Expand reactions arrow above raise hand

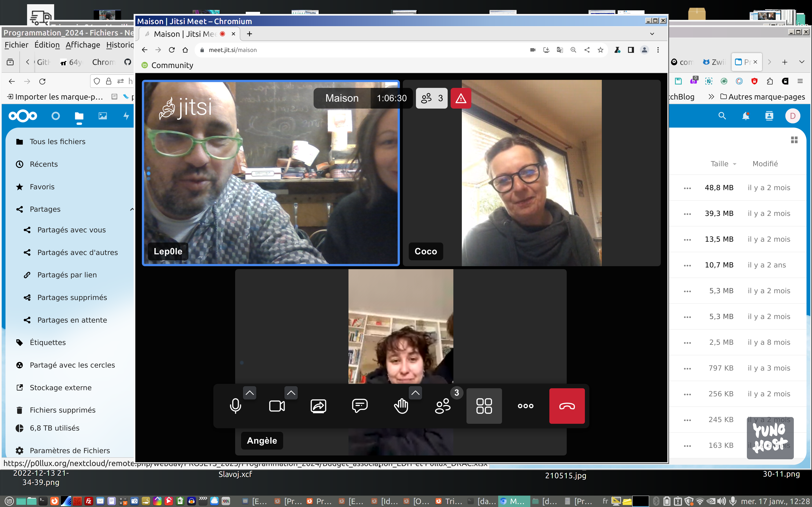pyautogui.click(x=415, y=393)
